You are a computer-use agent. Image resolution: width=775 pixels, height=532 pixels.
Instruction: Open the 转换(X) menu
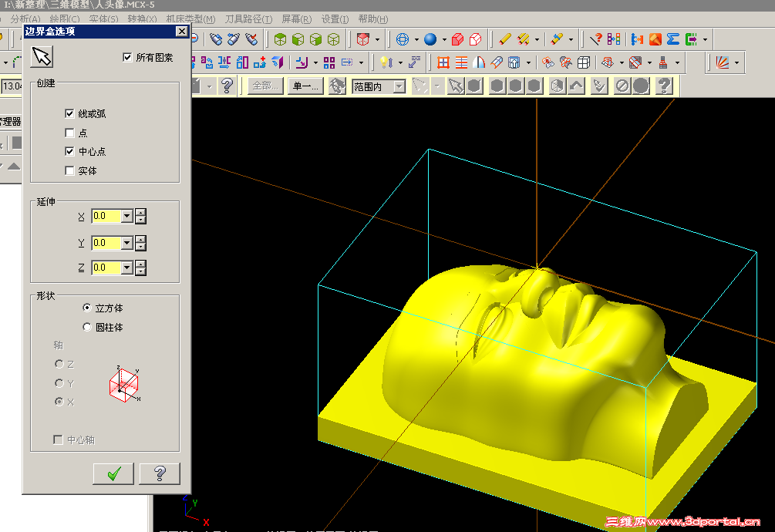tap(142, 19)
